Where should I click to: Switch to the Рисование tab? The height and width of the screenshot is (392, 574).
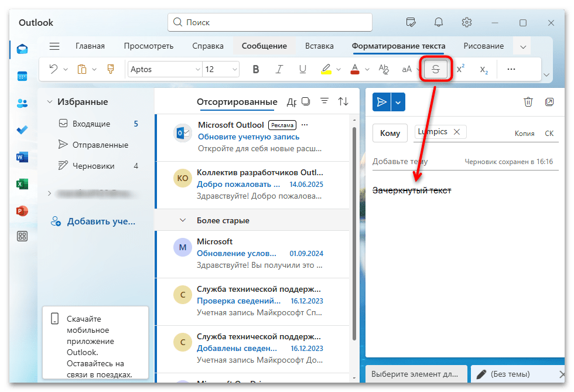(484, 46)
